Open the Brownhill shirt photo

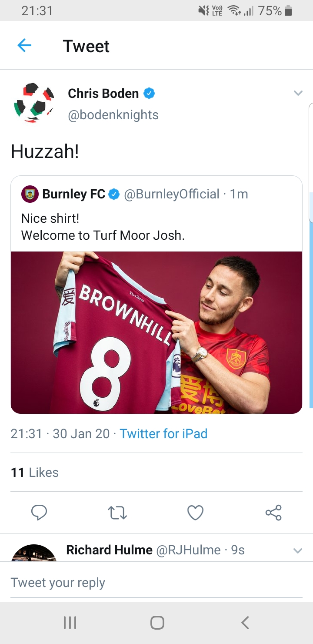(x=156, y=332)
